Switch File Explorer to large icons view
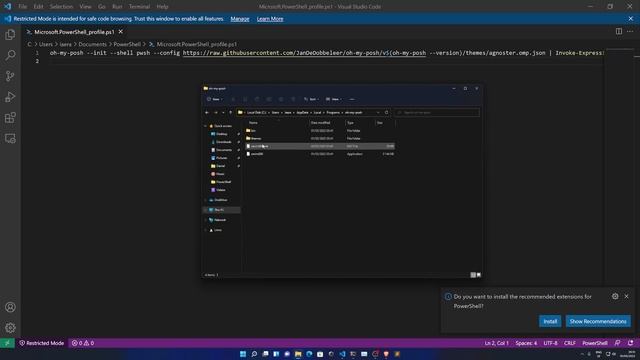 click(x=479, y=275)
